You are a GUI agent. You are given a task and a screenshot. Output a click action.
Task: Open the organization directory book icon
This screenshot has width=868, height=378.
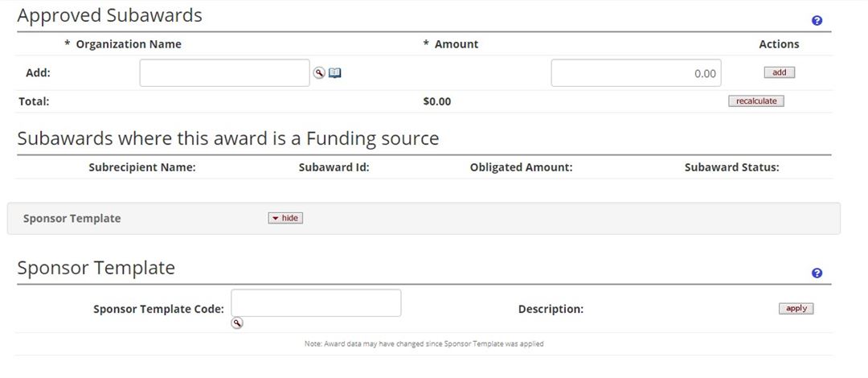(x=335, y=73)
